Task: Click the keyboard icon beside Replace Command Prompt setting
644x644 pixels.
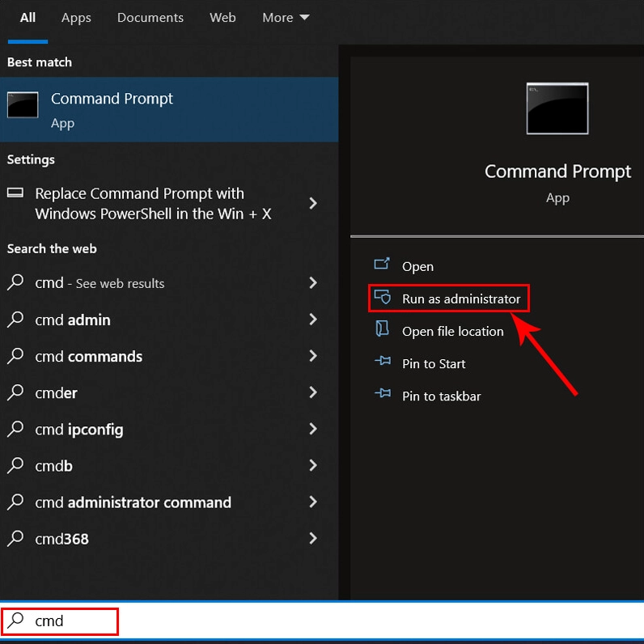Action: [15, 193]
